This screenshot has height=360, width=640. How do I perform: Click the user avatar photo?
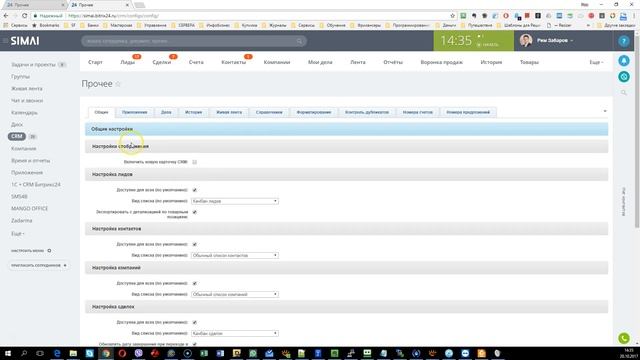(x=526, y=40)
